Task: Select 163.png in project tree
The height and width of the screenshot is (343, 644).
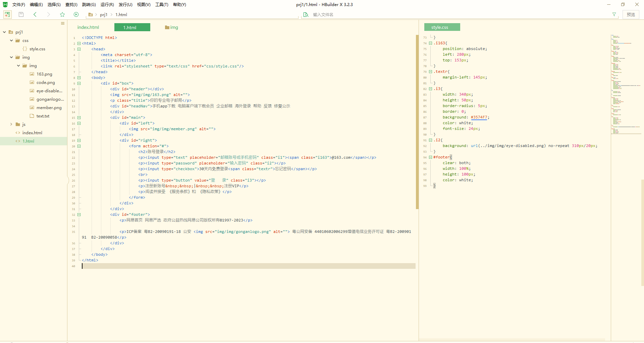Action: point(44,74)
